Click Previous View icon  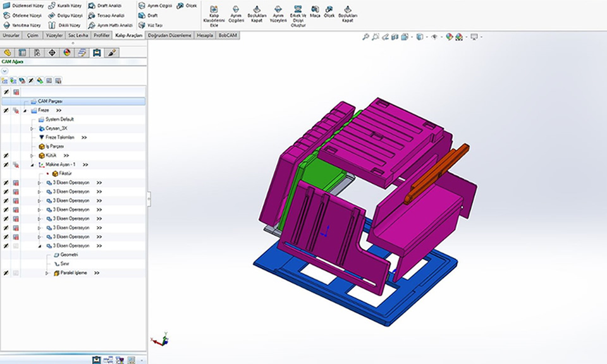(x=385, y=37)
